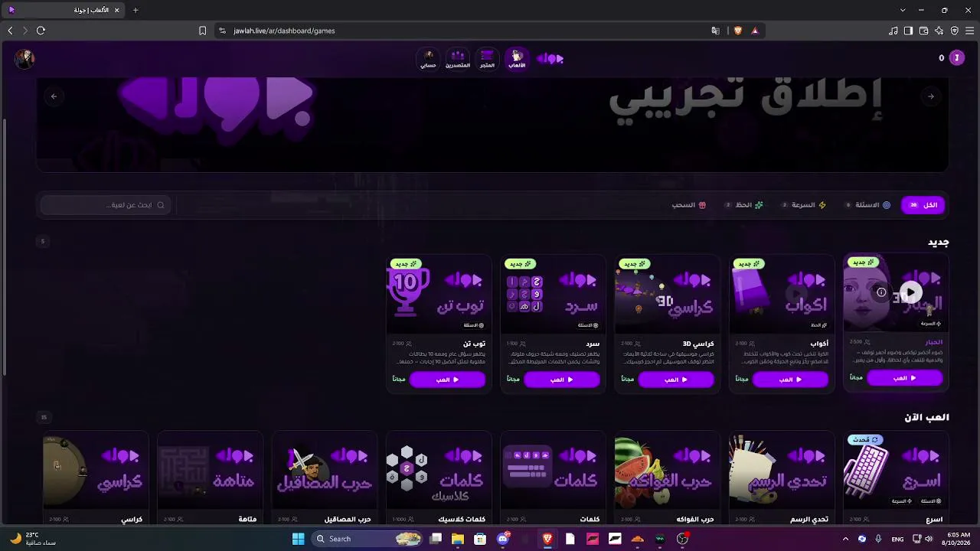
Task: Open the Brave Wallet icon
Action: tap(923, 31)
